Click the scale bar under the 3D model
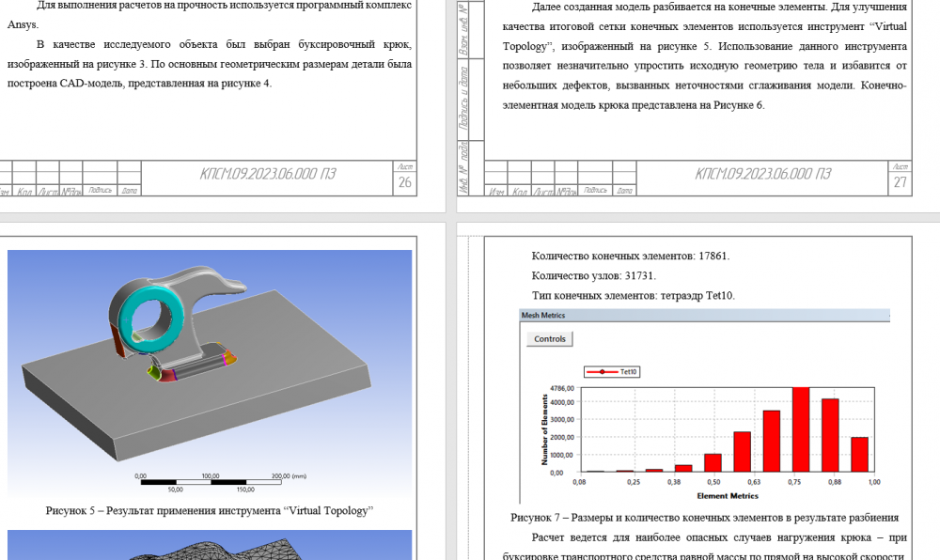The width and height of the screenshot is (940, 560). point(211,480)
